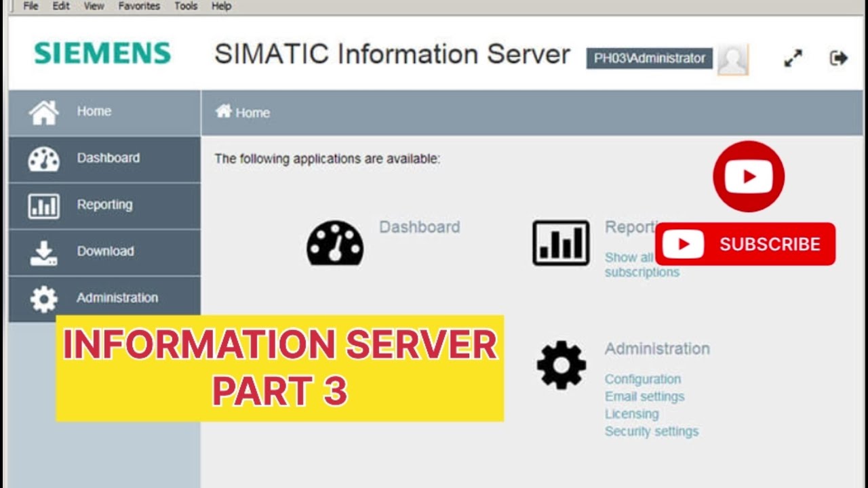This screenshot has width=868, height=488.
Task: Open Reporting from the sidebar
Action: pos(104,206)
